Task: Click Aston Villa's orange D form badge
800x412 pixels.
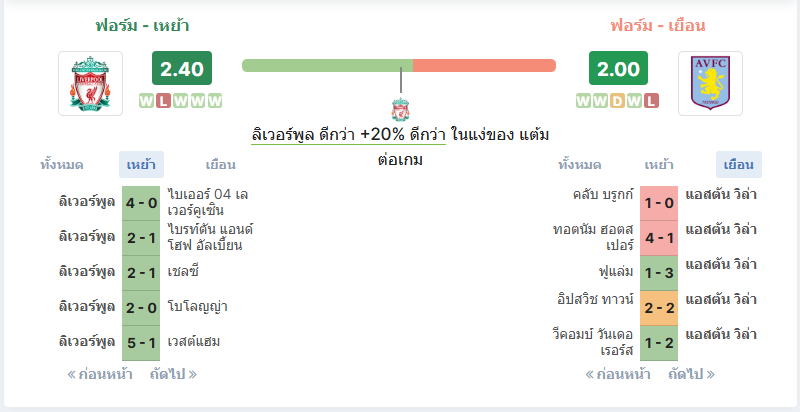Action: coord(617,101)
